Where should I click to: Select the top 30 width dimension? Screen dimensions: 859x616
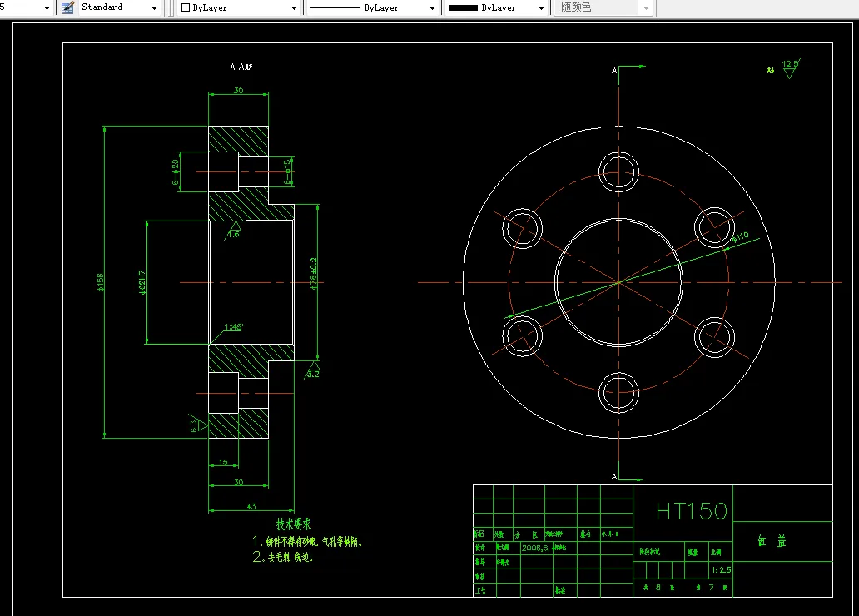pos(238,91)
